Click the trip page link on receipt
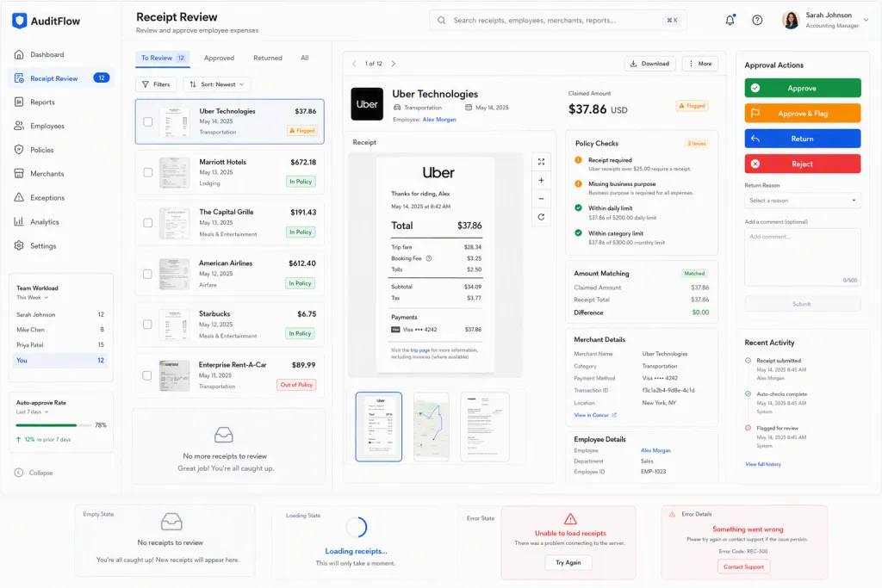 pos(419,350)
